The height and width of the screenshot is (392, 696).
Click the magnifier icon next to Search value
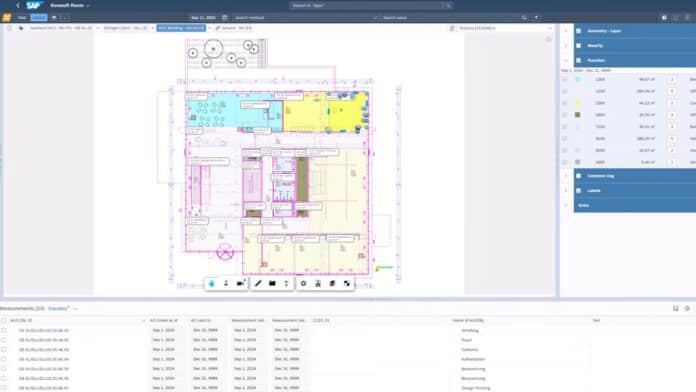pos(524,18)
